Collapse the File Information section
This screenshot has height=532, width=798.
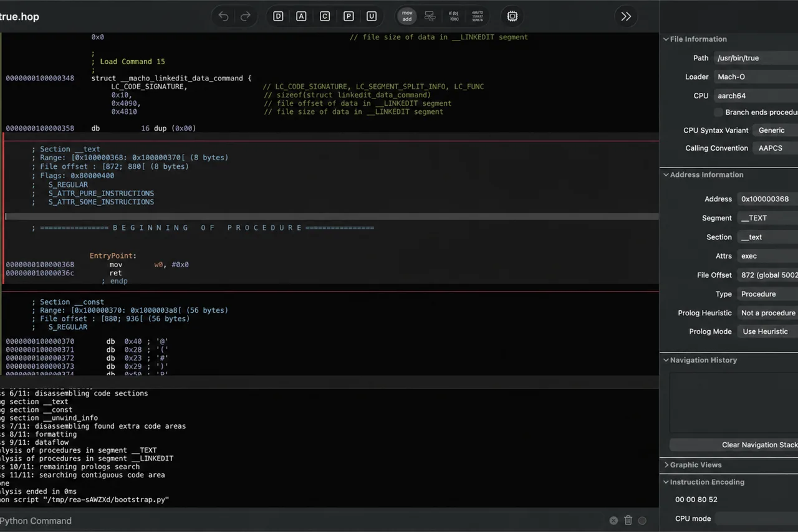click(x=666, y=39)
